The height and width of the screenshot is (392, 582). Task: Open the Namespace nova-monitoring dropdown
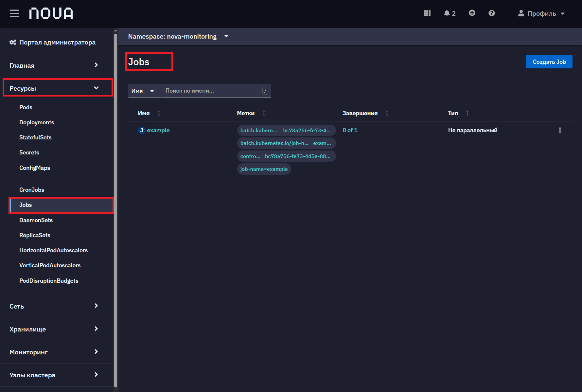tap(178, 36)
